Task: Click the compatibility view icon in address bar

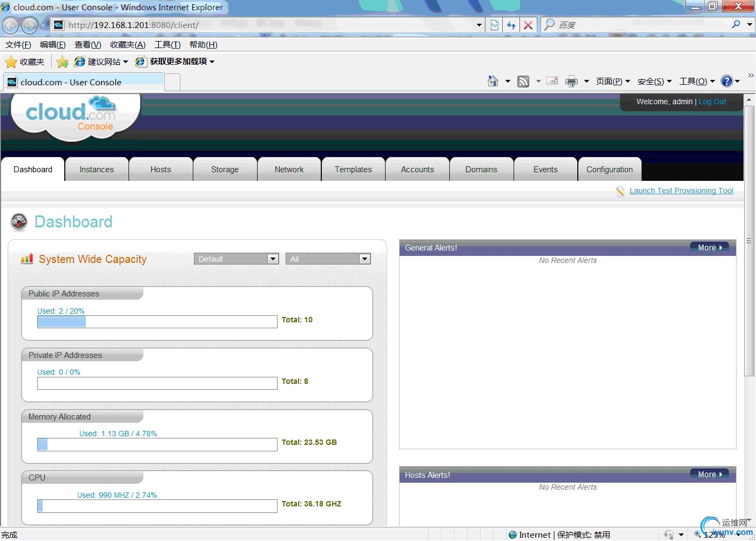Action: point(494,25)
